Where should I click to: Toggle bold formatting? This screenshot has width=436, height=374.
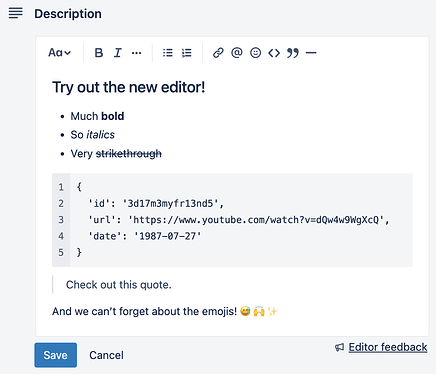99,53
